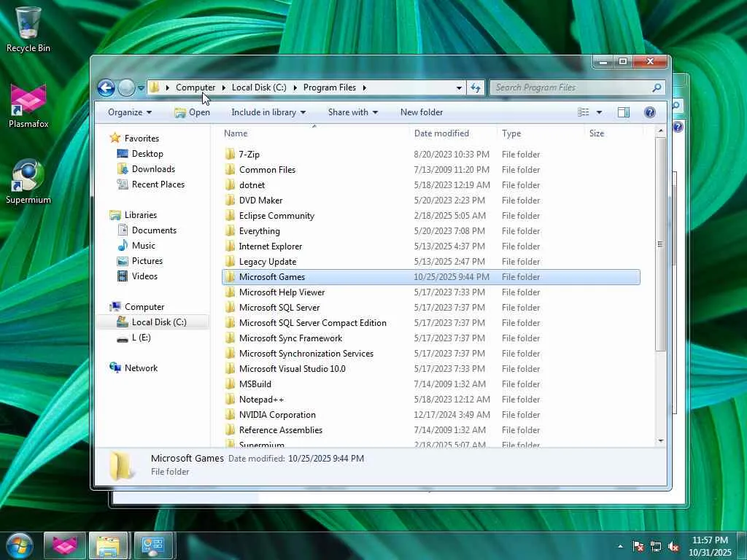Open the recent pages dropdown beside Forward
Screen dimensions: 747x560
tap(141, 88)
